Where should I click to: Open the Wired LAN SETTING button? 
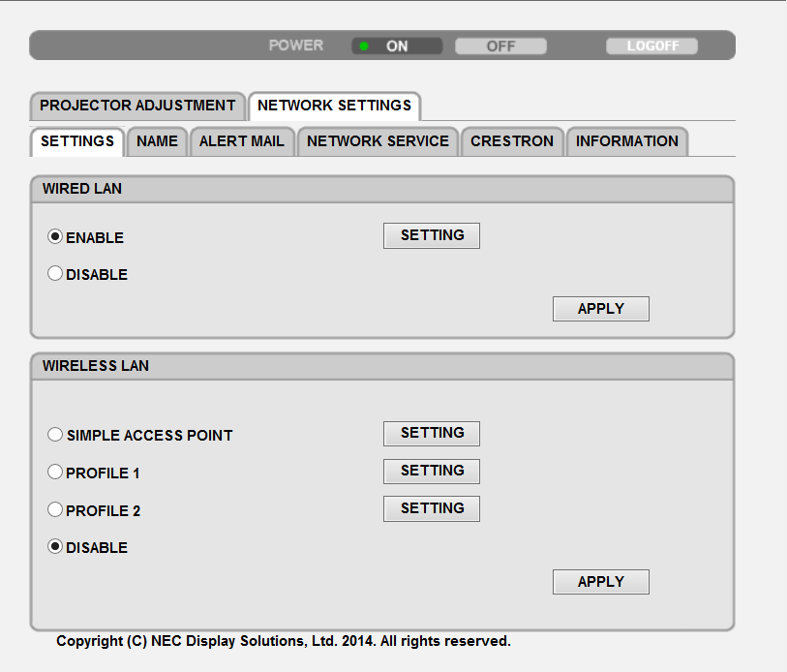pyautogui.click(x=432, y=235)
